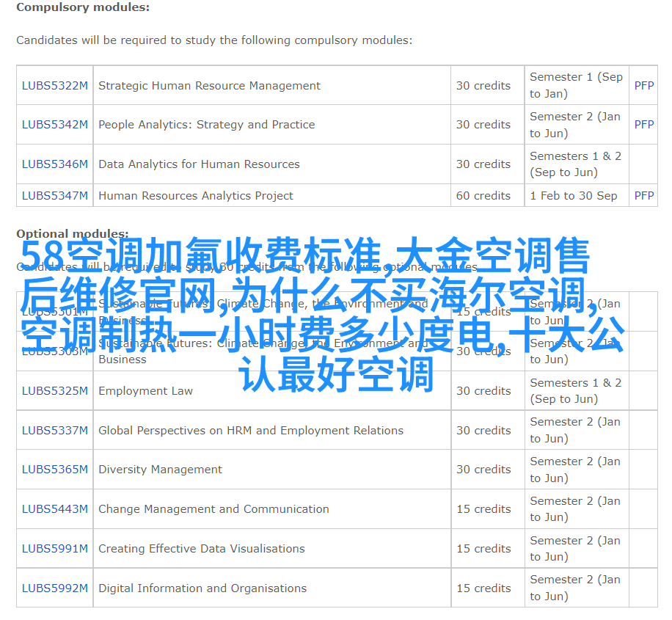Open PFP link in Strategic Human Resource row
Viewport: 672px width, 620px height.
point(643,86)
